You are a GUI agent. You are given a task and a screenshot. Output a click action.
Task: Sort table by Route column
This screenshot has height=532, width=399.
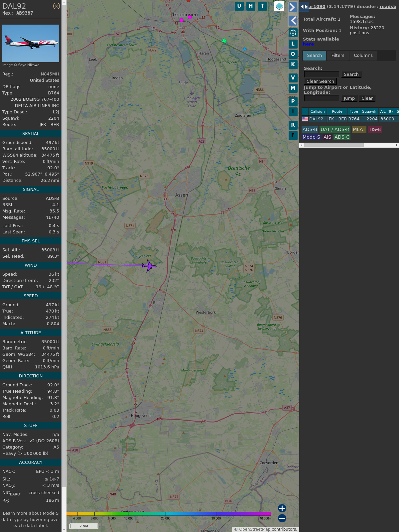337,111
